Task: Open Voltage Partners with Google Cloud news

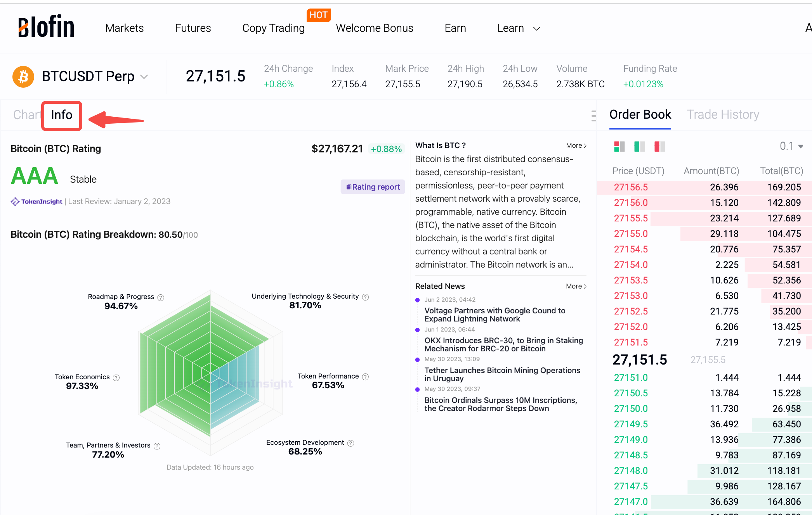Action: [495, 315]
